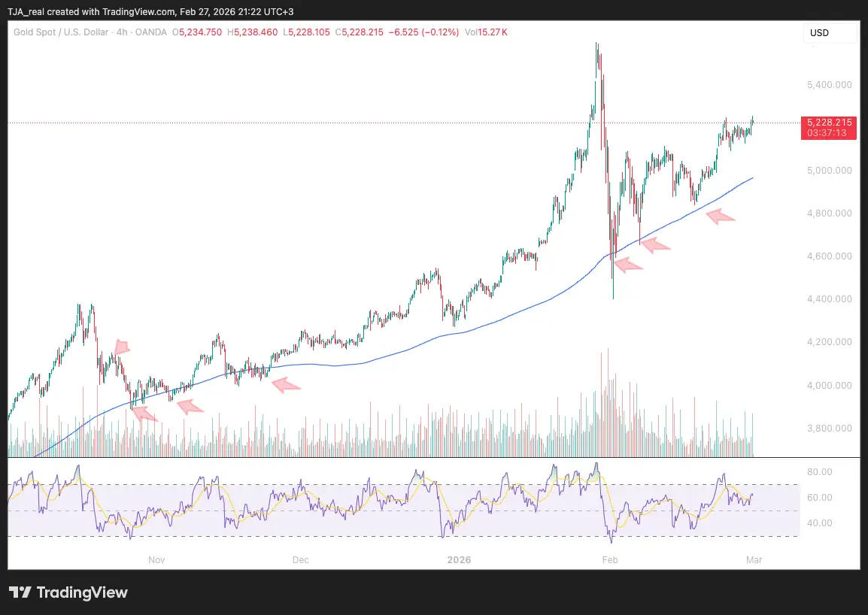Click the red arrow just right of the Nov label
The image size is (868, 615).
pyautogui.click(x=190, y=407)
